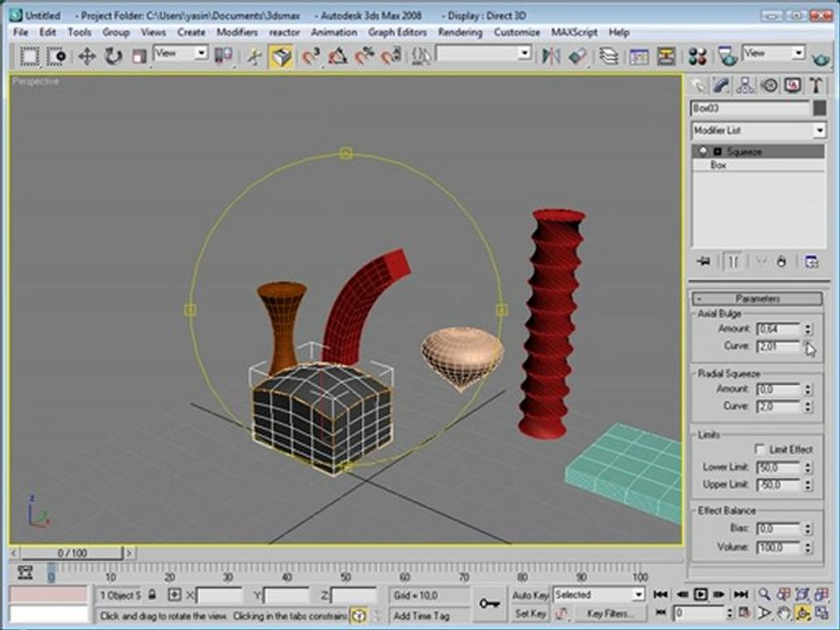Toggle Auto Key animation mode
Viewport: 840px width, 630px height.
[530, 595]
